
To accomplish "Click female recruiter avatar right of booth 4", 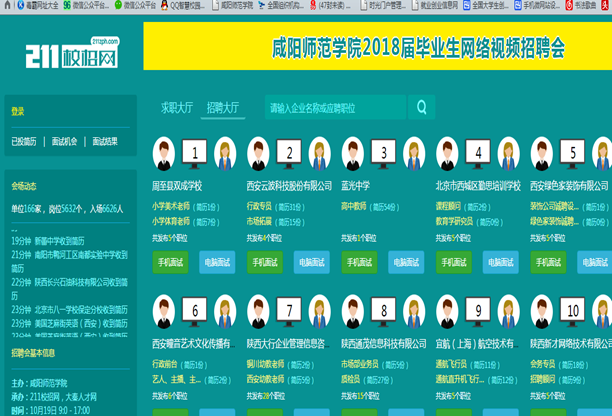I will point(506,154).
